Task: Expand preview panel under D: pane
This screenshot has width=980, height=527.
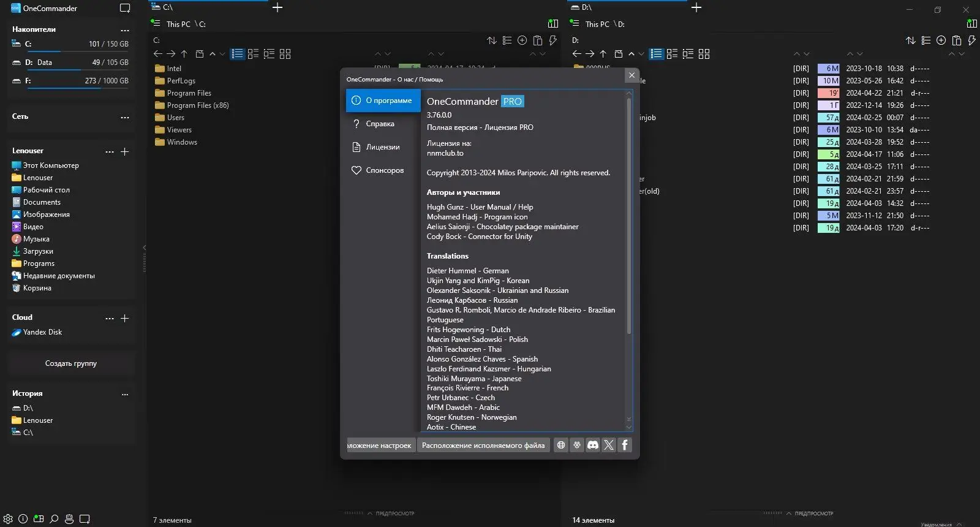Action: pos(809,514)
